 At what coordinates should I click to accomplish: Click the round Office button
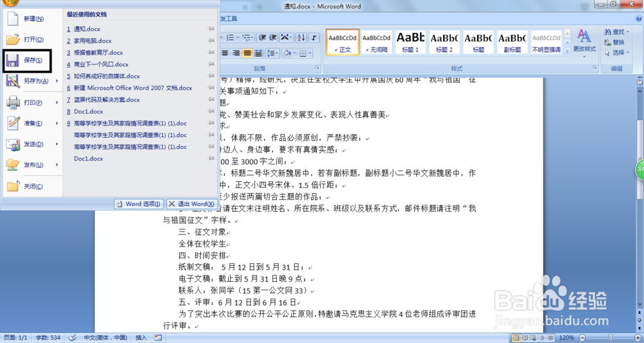pyautogui.click(x=12, y=3)
